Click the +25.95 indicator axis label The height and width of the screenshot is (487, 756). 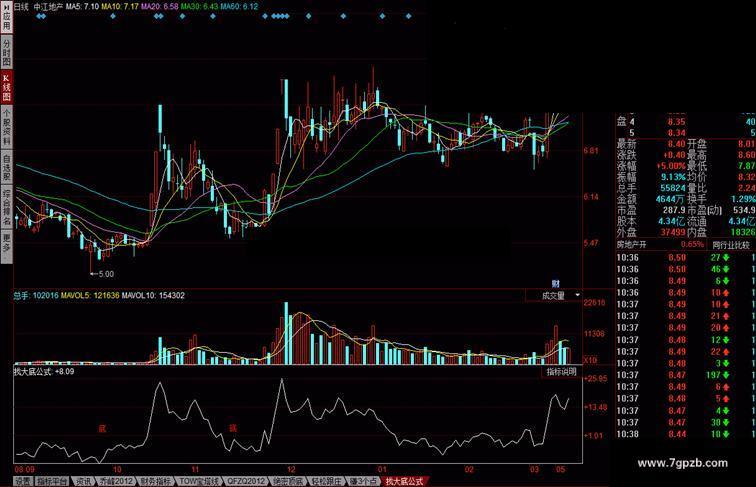[596, 379]
